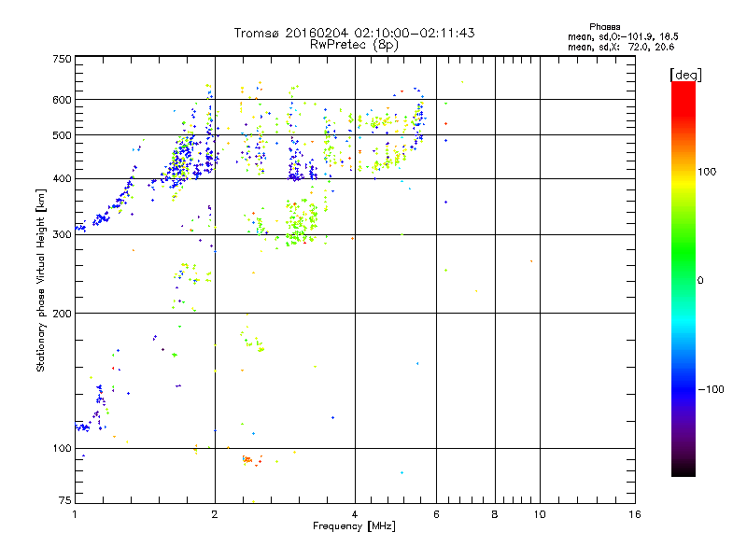Click the x-axis tick label "2"
Image resolution: width=747 pixels, height=560 pixels.
[215, 514]
